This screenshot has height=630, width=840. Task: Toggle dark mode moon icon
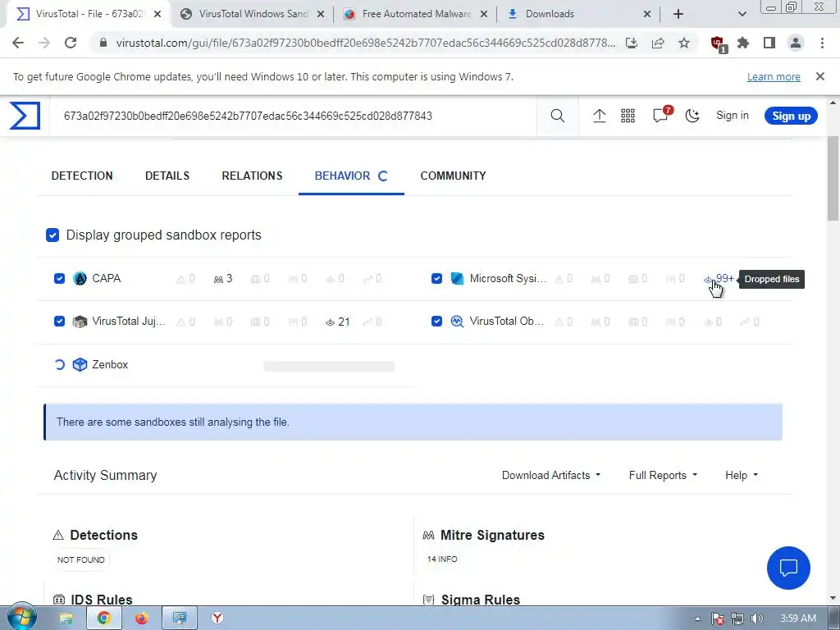click(x=692, y=116)
